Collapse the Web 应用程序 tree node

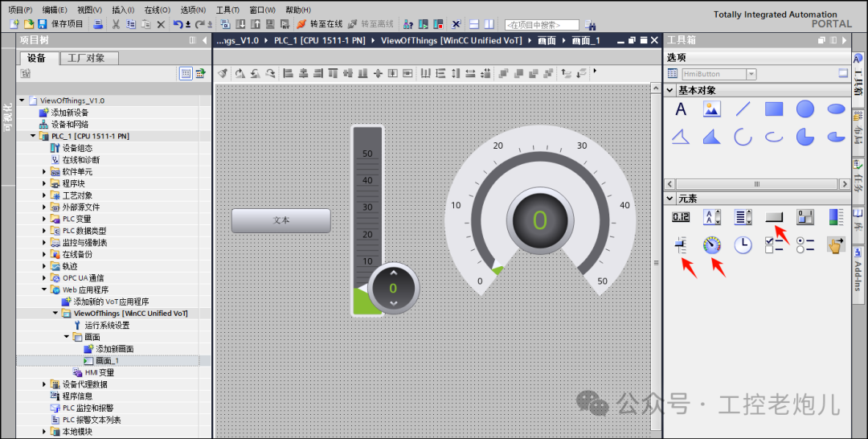44,289
